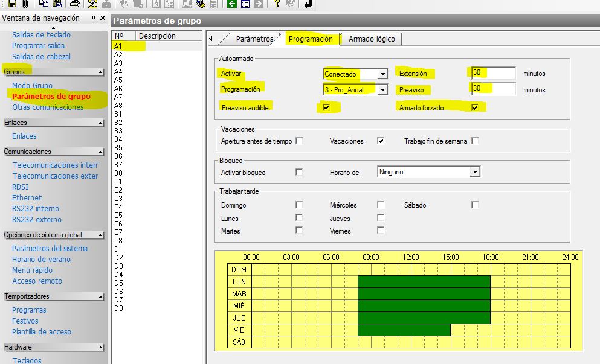
Task: Check the Sábado checkbox under Trabajar tarde
Action: pyautogui.click(x=475, y=205)
